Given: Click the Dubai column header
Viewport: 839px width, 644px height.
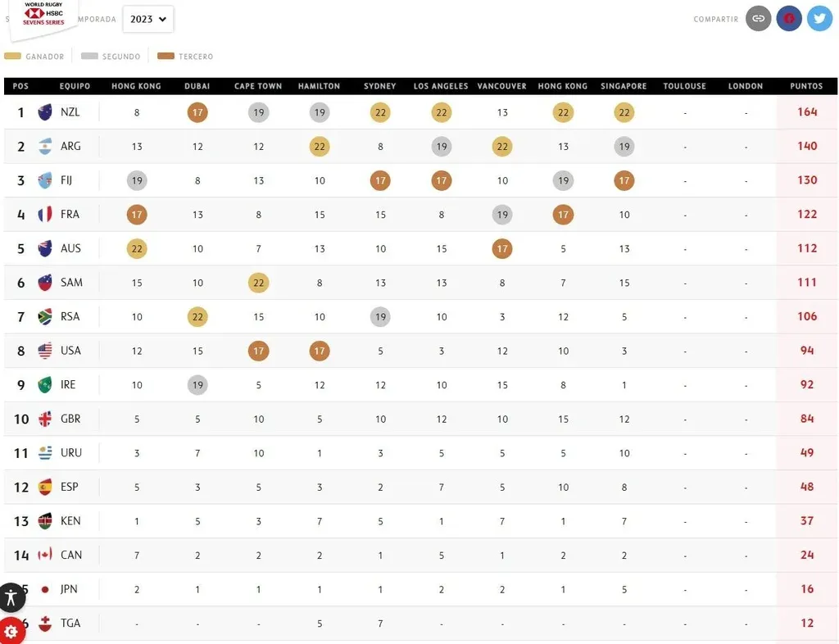Looking at the screenshot, I should [197, 86].
